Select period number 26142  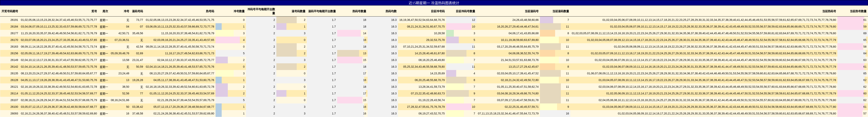pos(14,67)
